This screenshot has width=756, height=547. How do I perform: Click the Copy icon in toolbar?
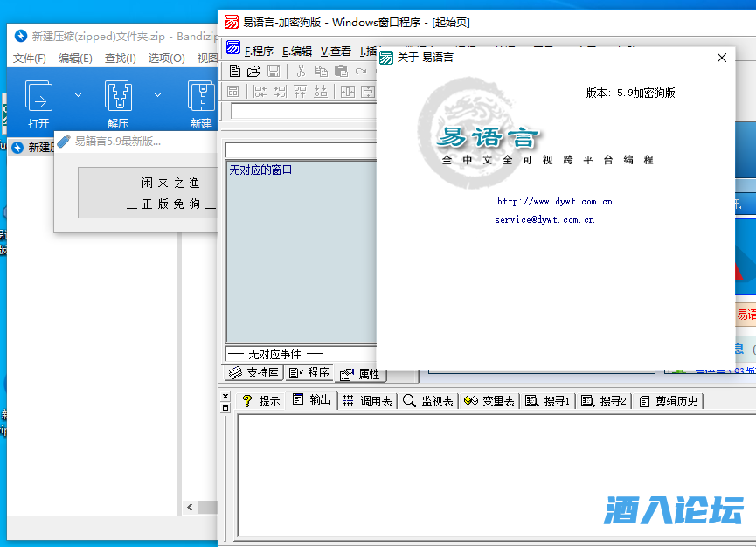(x=321, y=71)
